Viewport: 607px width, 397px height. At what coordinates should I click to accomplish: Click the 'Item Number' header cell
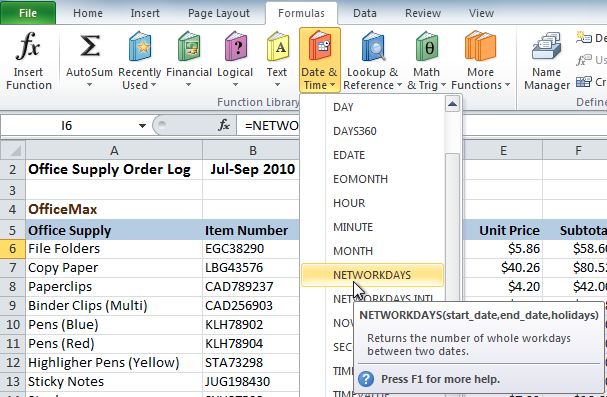(x=251, y=230)
